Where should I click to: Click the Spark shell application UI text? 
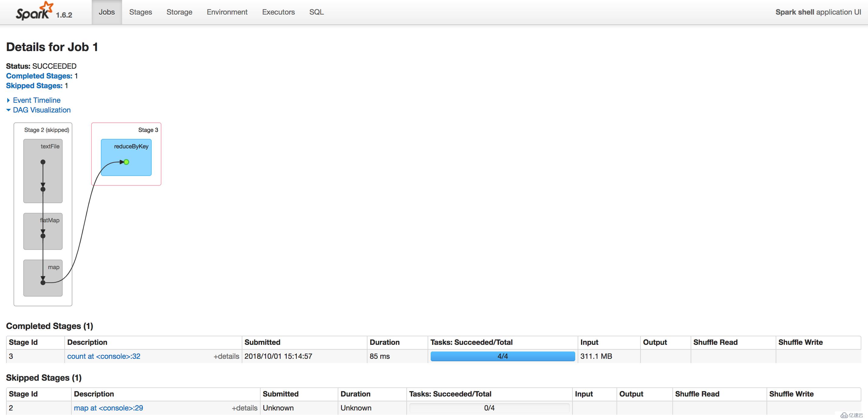pyautogui.click(x=818, y=12)
